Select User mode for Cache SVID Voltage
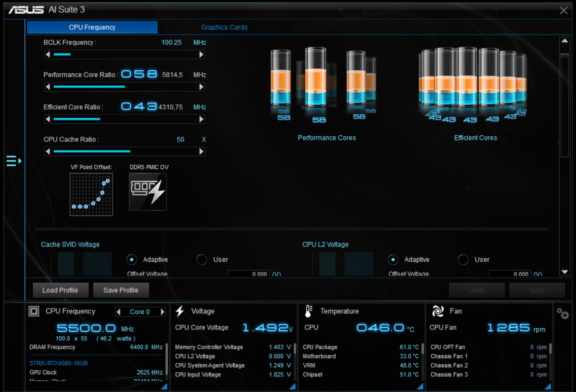576x392 pixels. coord(202,260)
